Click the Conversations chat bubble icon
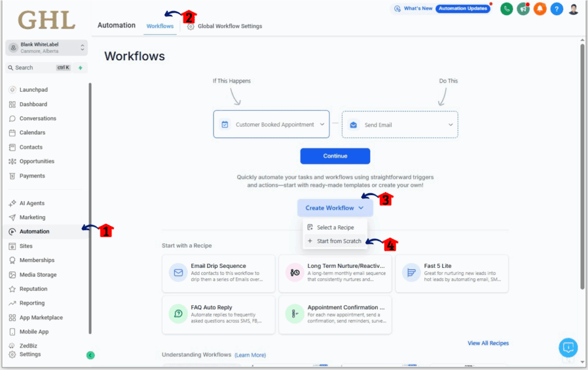Viewport: 588px width, 370px height. tap(13, 118)
